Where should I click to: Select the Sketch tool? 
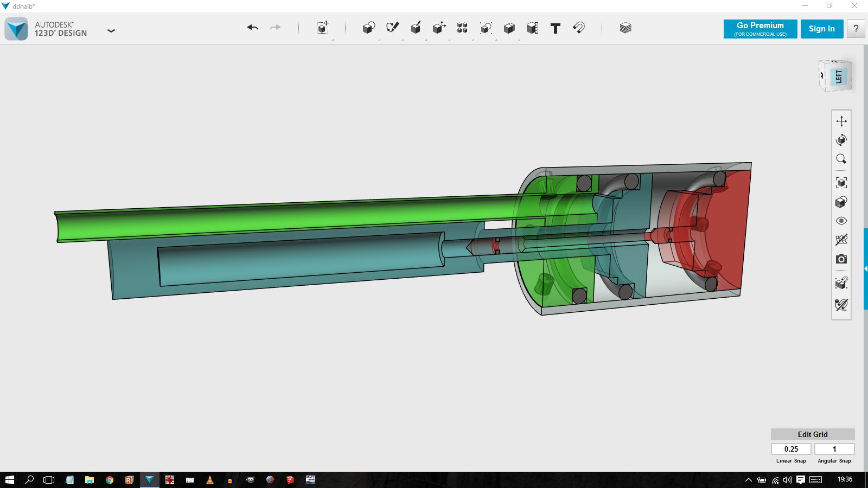pyautogui.click(x=392, y=28)
